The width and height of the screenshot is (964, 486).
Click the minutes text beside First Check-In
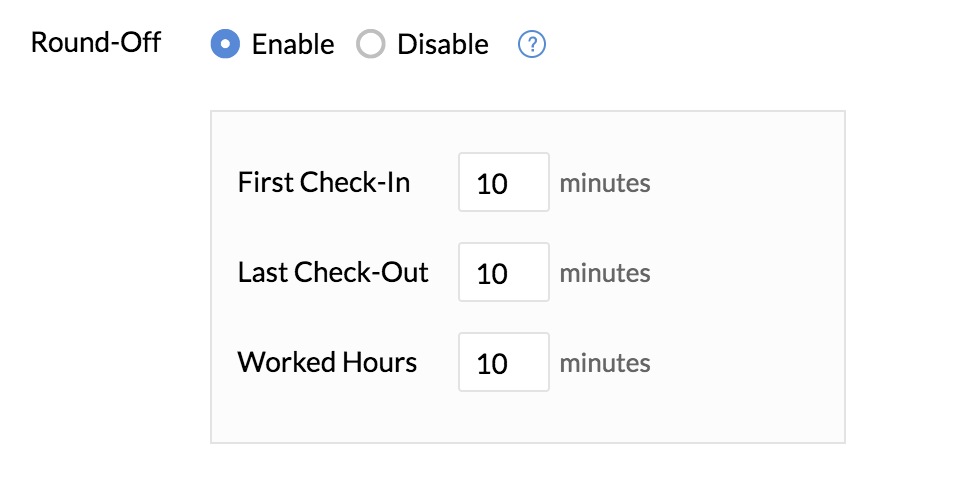tap(605, 182)
